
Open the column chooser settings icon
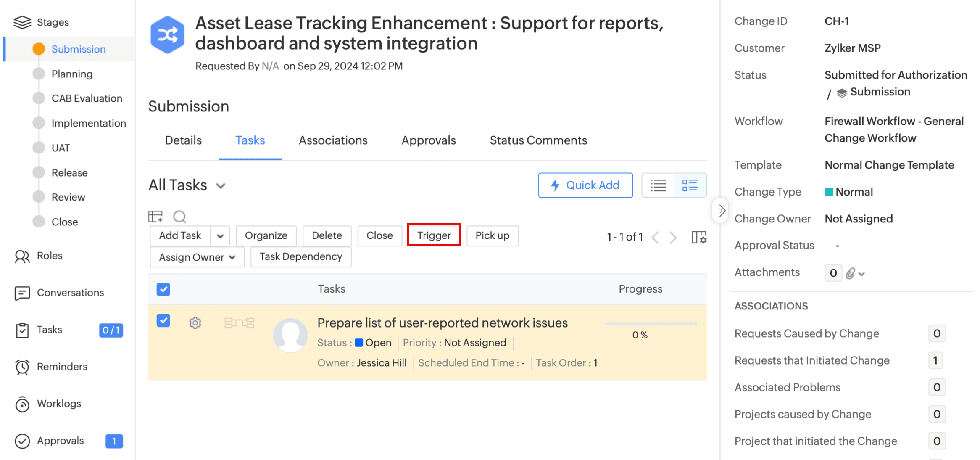[x=699, y=237]
